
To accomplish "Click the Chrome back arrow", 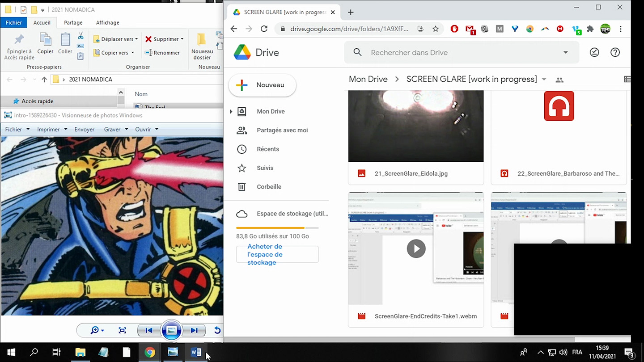I will pyautogui.click(x=233, y=29).
